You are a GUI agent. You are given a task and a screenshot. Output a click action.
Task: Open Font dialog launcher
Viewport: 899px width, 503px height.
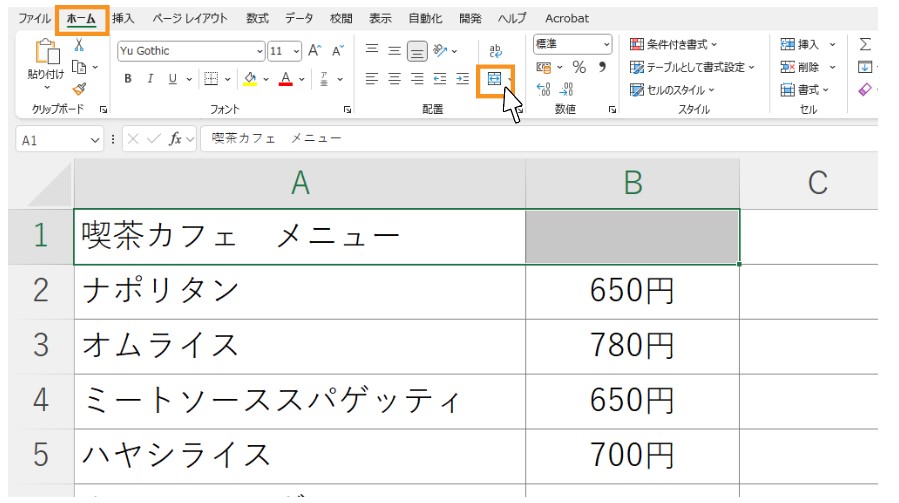[347, 109]
